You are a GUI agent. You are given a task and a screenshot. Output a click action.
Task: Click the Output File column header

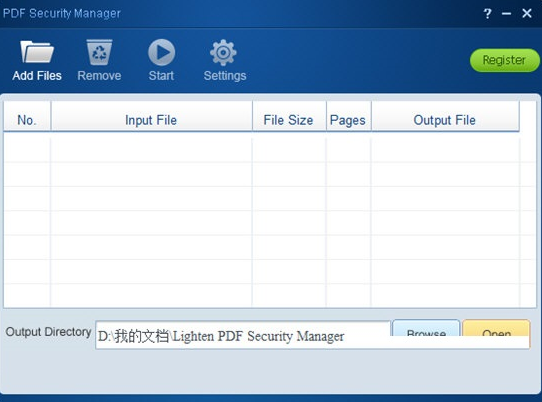coord(445,116)
